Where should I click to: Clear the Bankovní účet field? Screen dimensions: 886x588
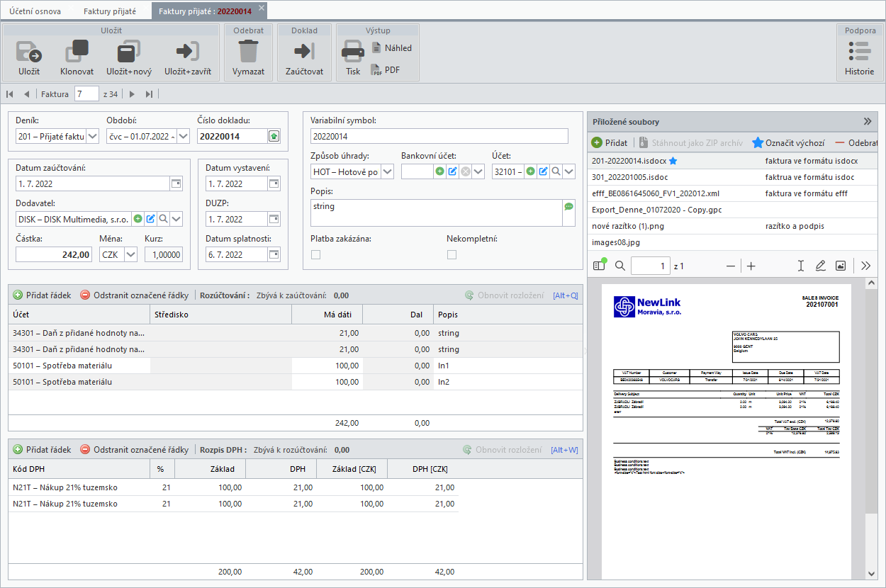tap(466, 171)
